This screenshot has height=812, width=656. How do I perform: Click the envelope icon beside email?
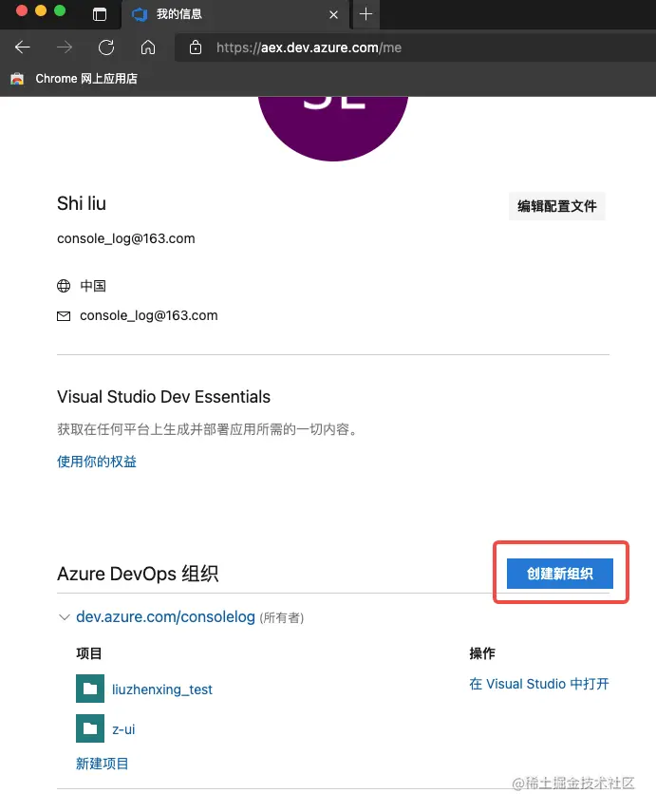[64, 316]
